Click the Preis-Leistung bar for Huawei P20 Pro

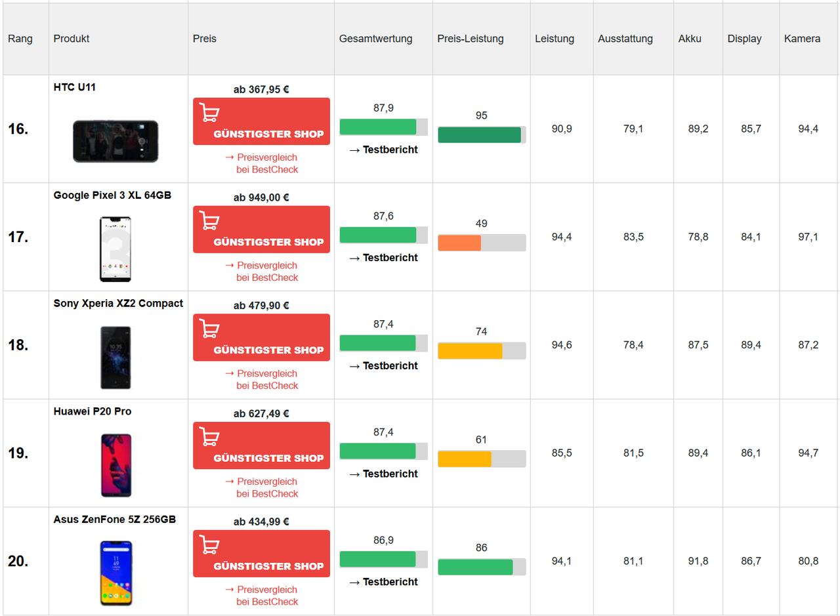482,459
